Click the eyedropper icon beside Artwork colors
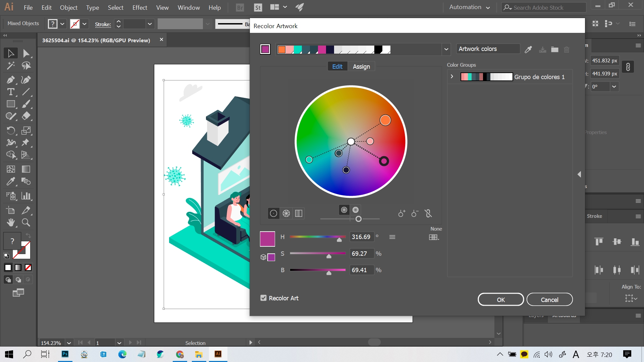The height and width of the screenshot is (362, 644). coord(528,50)
